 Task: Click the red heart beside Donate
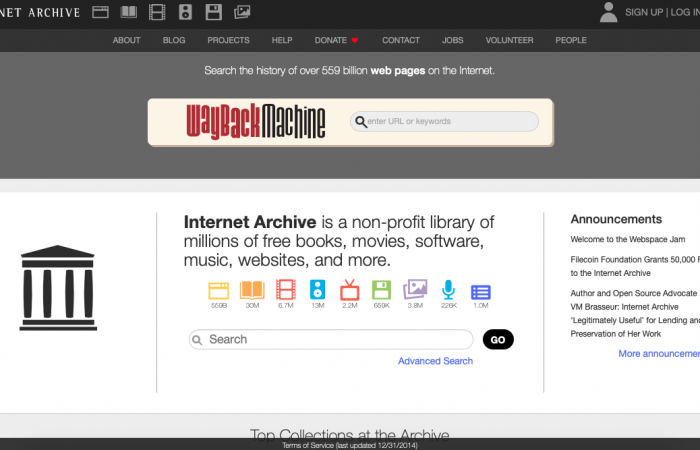pyautogui.click(x=355, y=40)
